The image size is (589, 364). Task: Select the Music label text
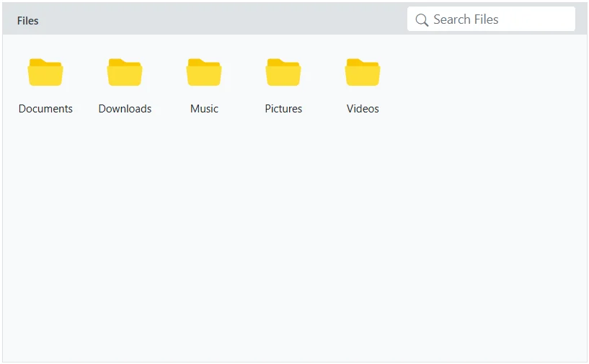tap(204, 109)
